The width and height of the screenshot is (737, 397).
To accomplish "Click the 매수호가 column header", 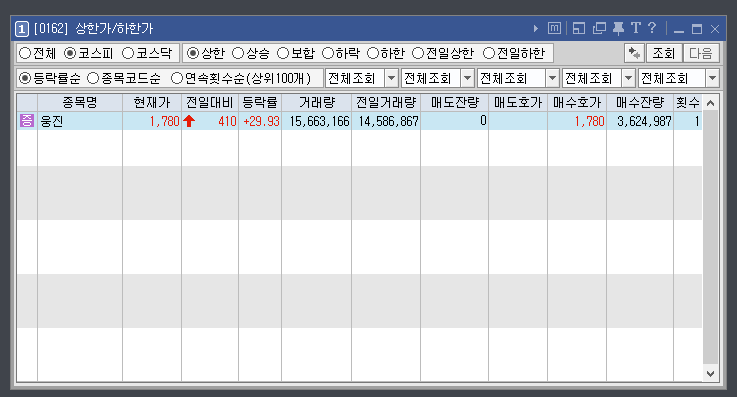I will pyautogui.click(x=577, y=102).
